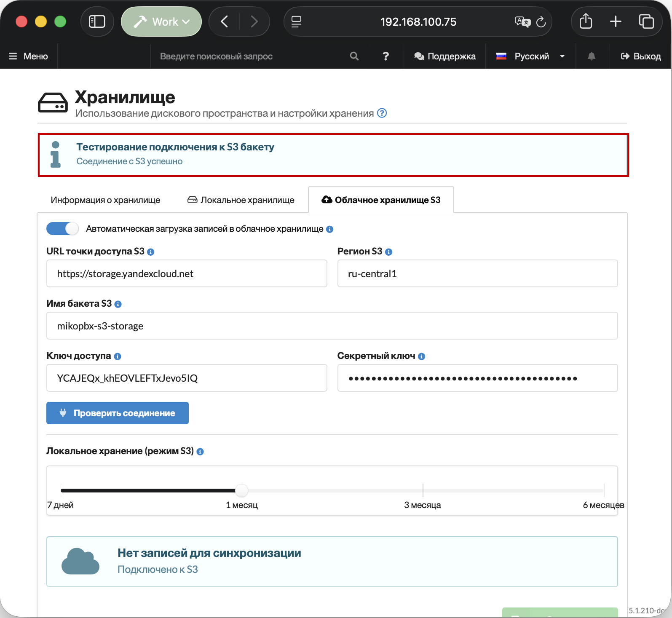Open the Меню hamburger menu
672x618 pixels.
tap(29, 56)
